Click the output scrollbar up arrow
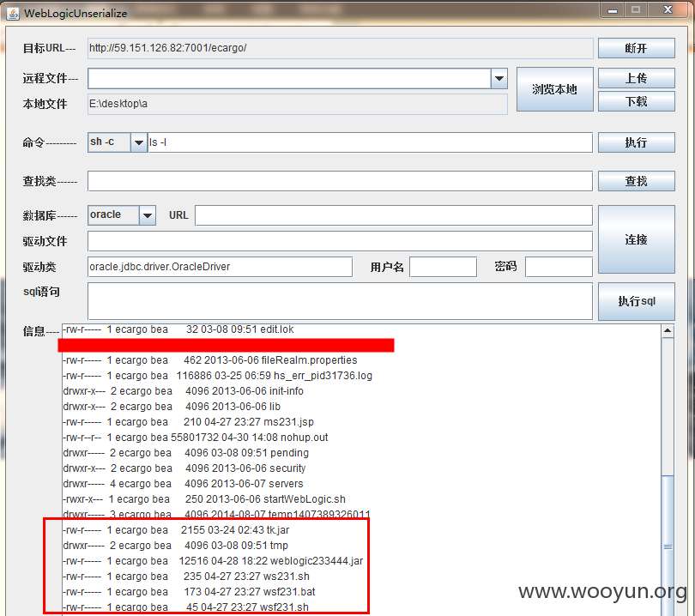This screenshot has width=695, height=616. 668,331
